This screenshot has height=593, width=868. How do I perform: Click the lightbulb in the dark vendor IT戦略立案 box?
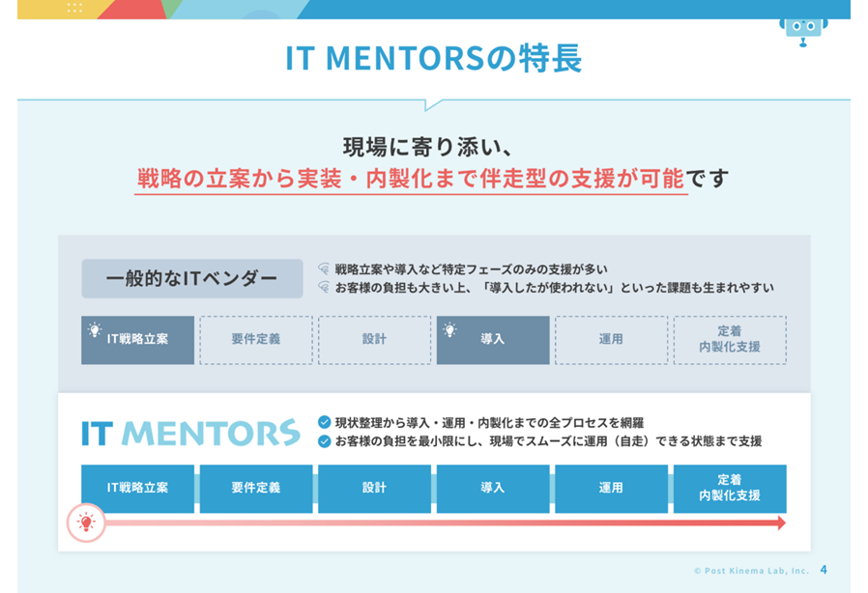tap(95, 330)
